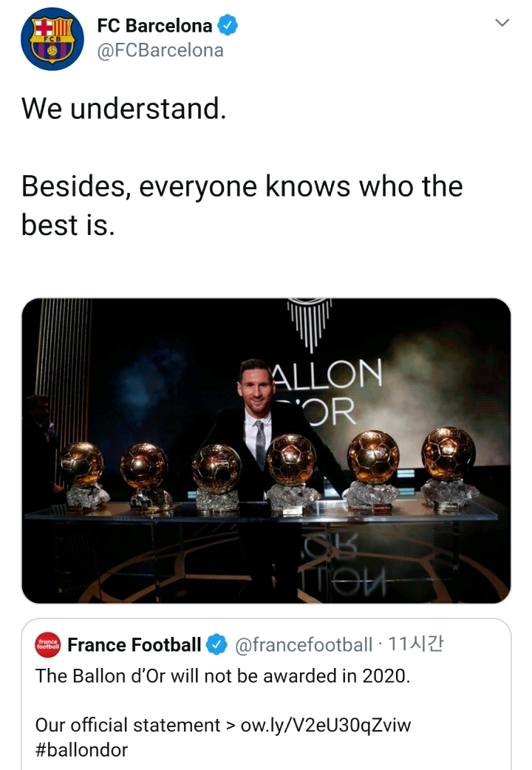Click the 11시간 timestamp on quoted tweet
Screen dimensions: 532x770
(x=415, y=644)
